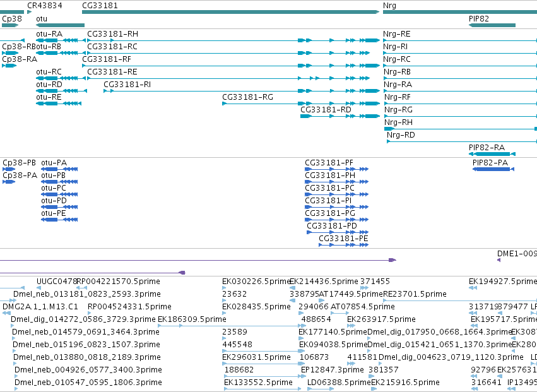Click protein CG33181-PD

click(331, 226)
